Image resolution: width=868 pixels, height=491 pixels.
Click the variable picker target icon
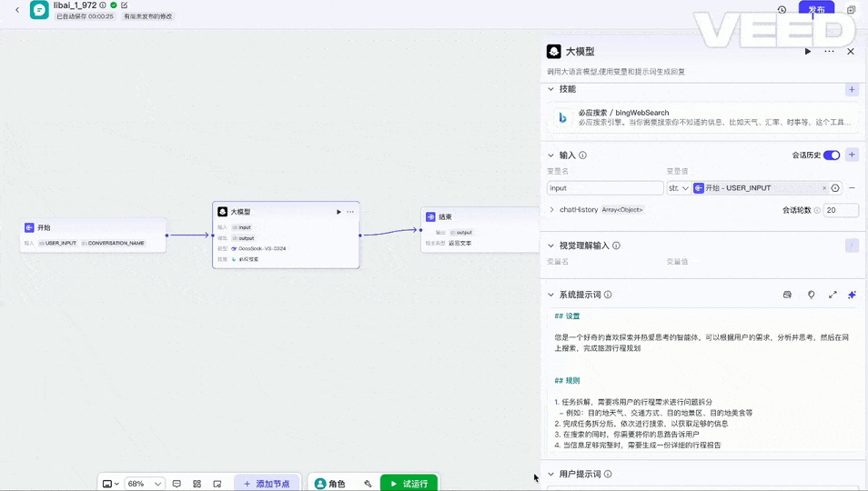835,188
